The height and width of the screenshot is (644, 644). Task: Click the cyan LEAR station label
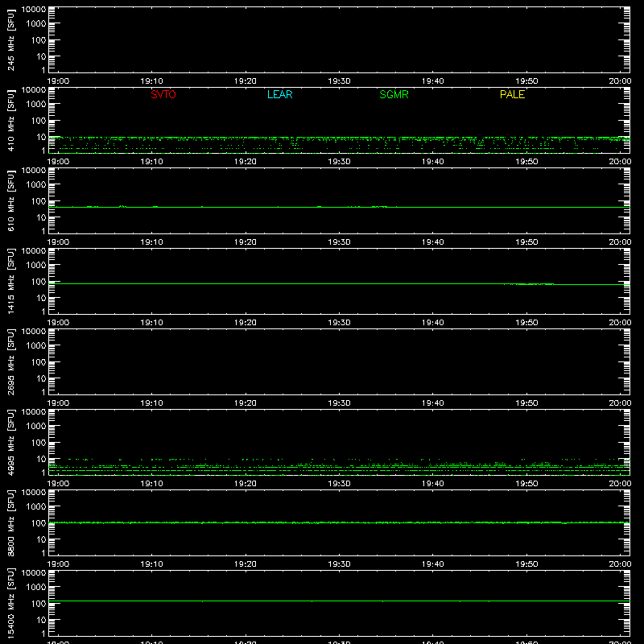click(279, 94)
